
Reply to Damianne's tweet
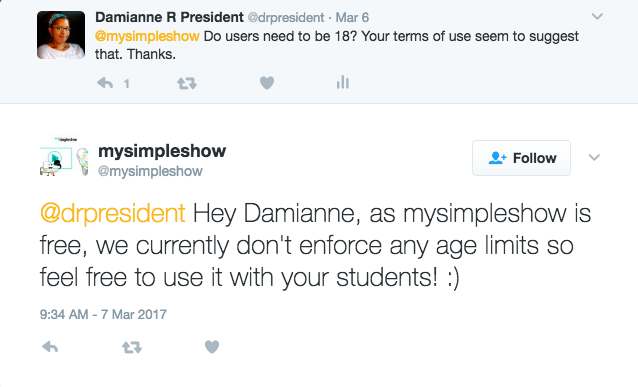105,83
